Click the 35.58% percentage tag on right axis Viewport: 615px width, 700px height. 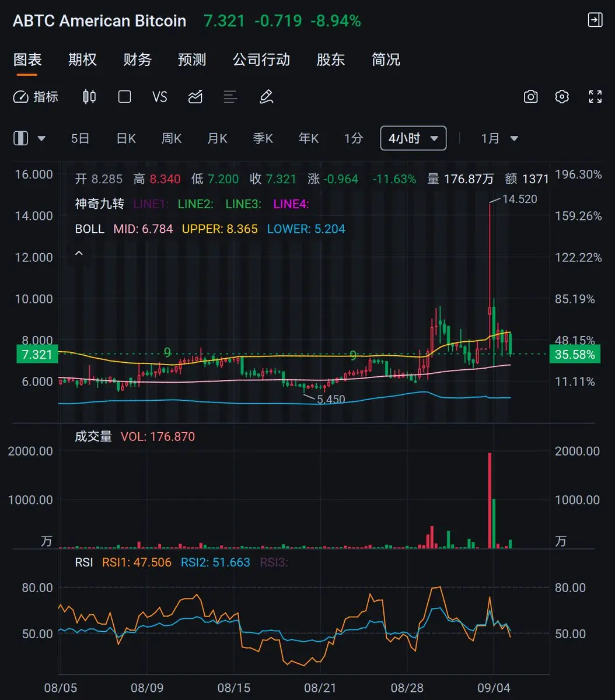tap(574, 354)
